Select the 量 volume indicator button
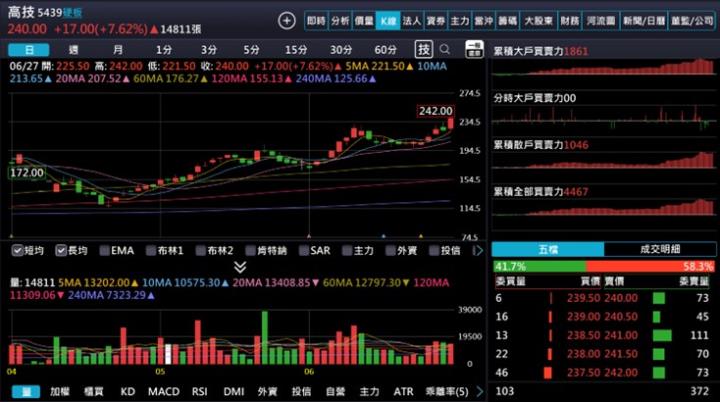Viewport: 720px width, 402px height. 26,391
